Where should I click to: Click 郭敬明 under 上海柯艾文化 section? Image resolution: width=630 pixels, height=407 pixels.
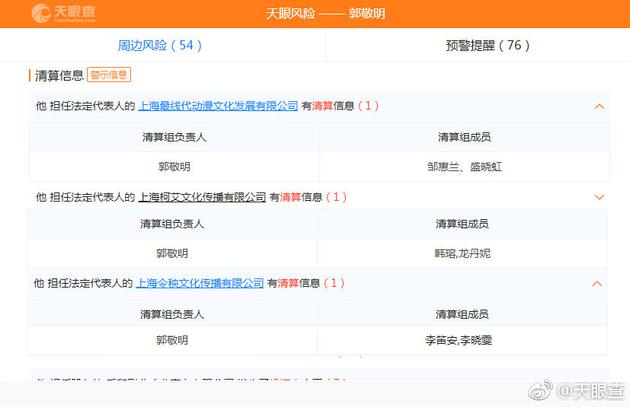pos(172,254)
